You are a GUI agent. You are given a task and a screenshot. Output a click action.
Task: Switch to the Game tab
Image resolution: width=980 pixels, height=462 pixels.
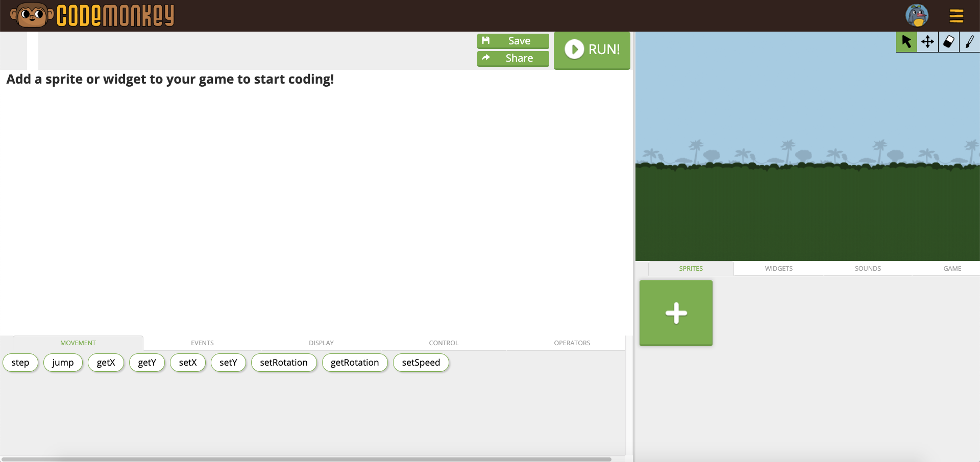click(x=952, y=269)
